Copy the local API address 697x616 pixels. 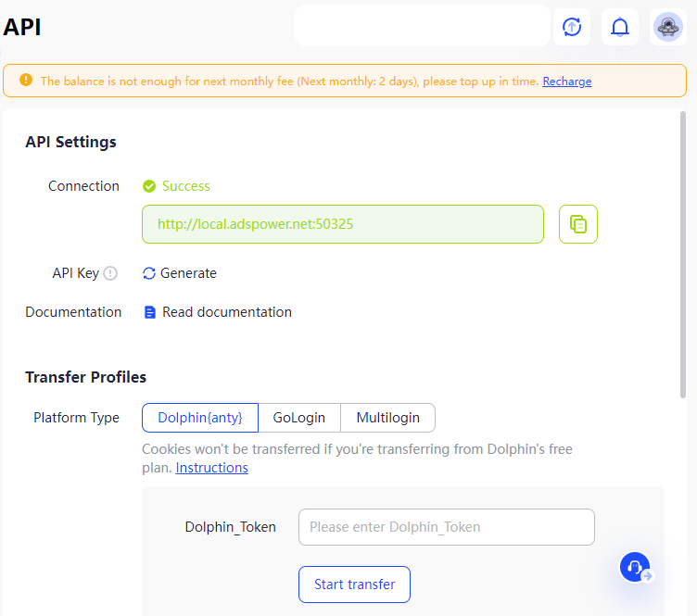[577, 224]
